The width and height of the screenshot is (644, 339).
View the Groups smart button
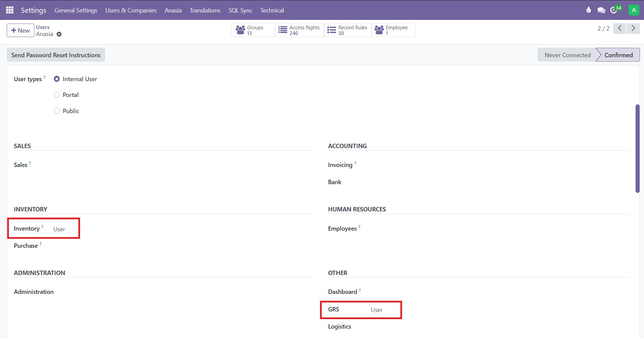pos(253,30)
